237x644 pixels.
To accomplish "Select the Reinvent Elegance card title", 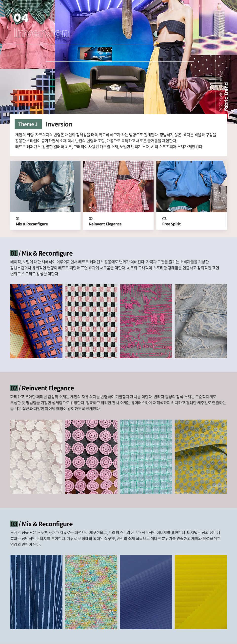I will [x=105, y=224].
